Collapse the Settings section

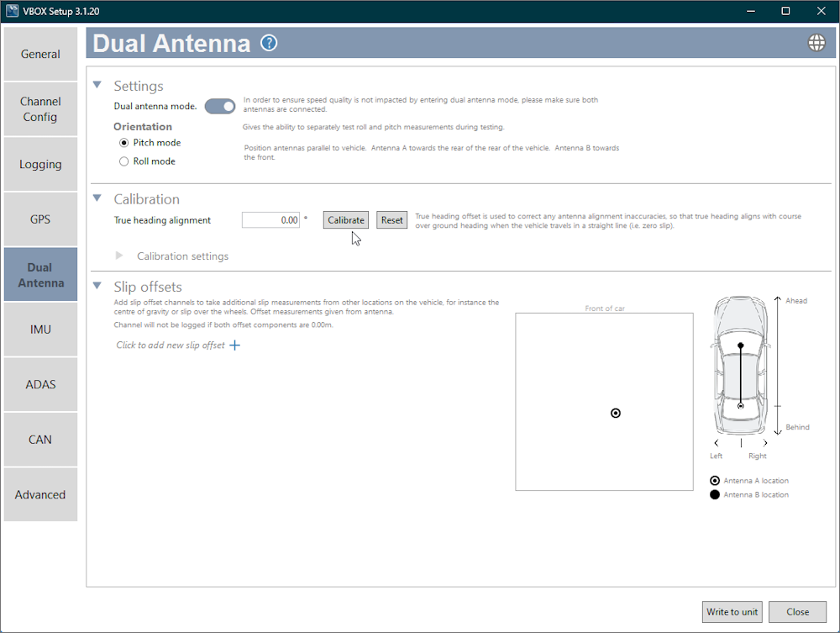(97, 85)
